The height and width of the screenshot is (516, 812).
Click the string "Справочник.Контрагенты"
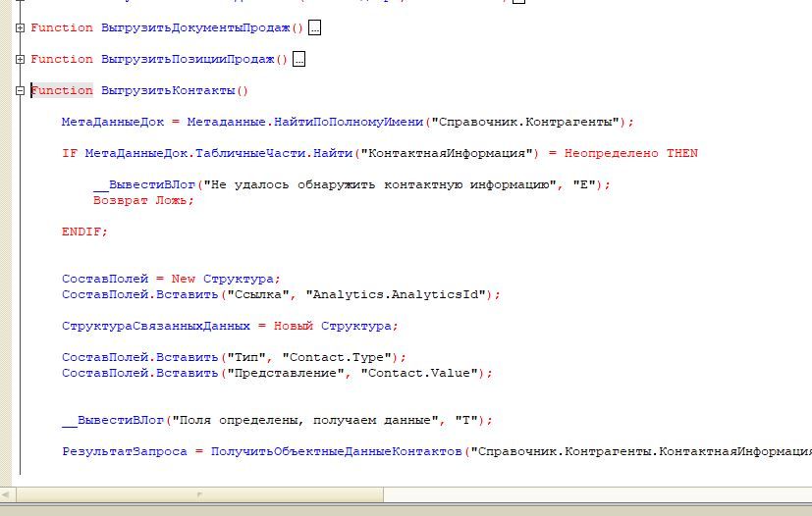[525, 123]
